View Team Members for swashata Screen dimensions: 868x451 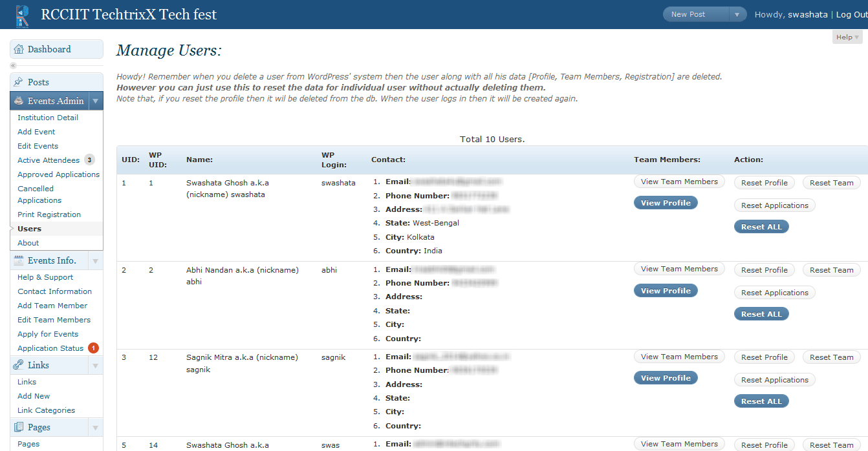point(679,182)
